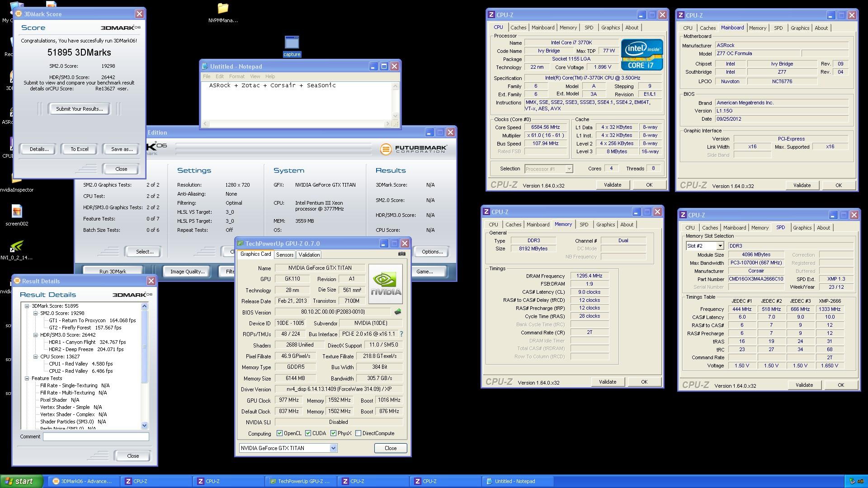Collapse the 3DMark Score tree node

coord(27,306)
